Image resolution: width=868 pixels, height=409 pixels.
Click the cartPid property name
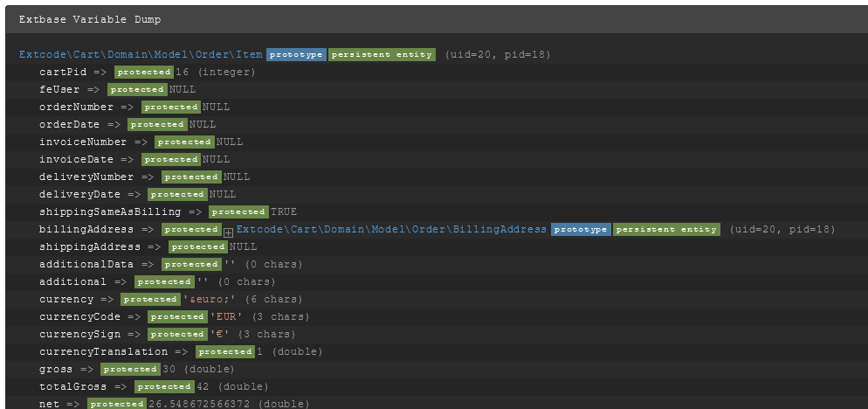(63, 72)
